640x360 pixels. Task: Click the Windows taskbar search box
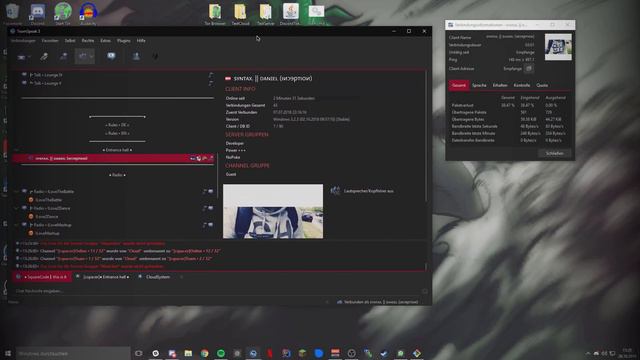tap(73, 353)
